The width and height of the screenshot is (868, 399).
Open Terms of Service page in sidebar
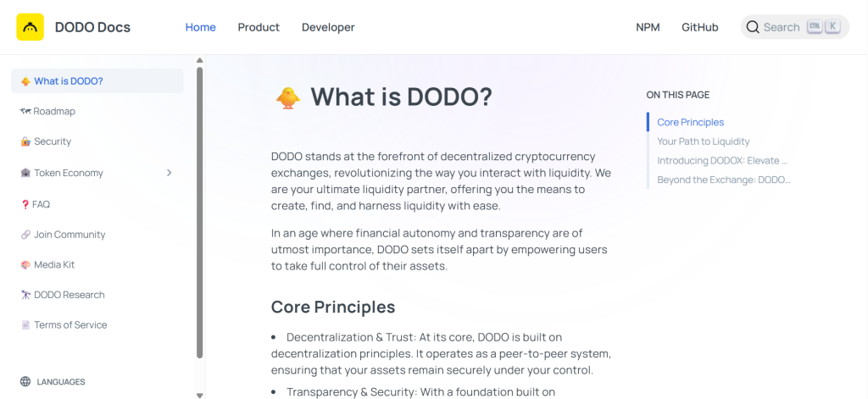(x=70, y=325)
